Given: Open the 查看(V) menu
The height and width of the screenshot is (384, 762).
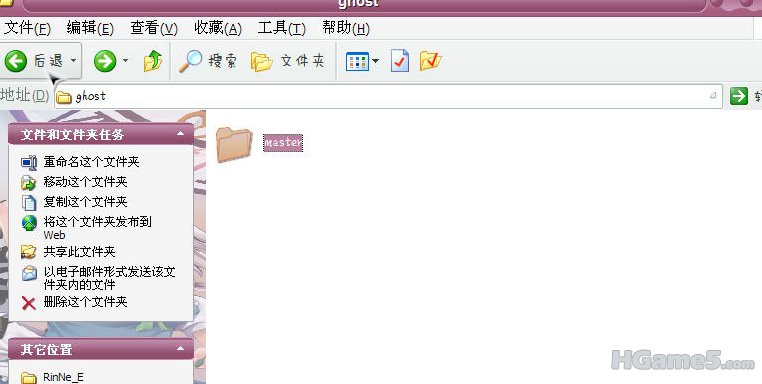Looking at the screenshot, I should 154,28.
